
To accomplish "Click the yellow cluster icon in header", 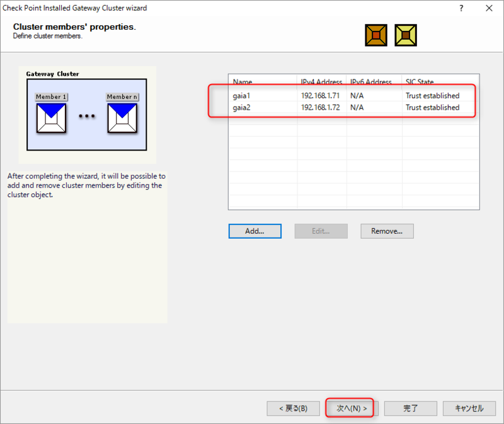I will click(406, 35).
